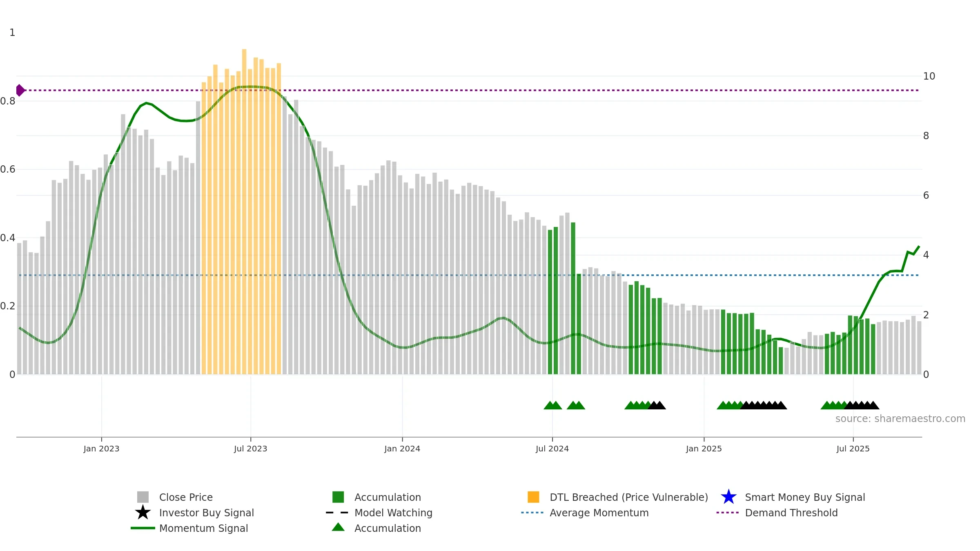Click the Jan 2023 axis label
The height and width of the screenshot is (551, 980).
[101, 449]
